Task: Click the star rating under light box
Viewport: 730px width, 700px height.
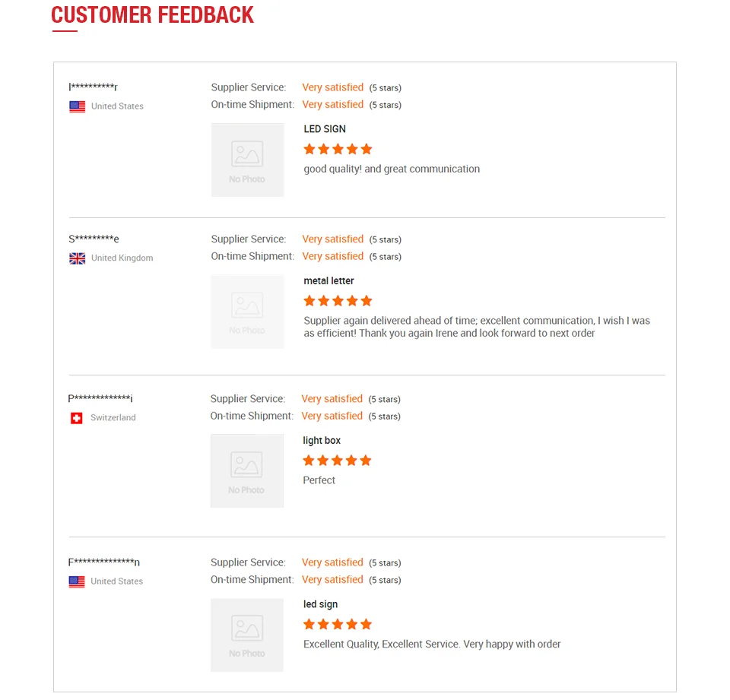Action: click(337, 461)
